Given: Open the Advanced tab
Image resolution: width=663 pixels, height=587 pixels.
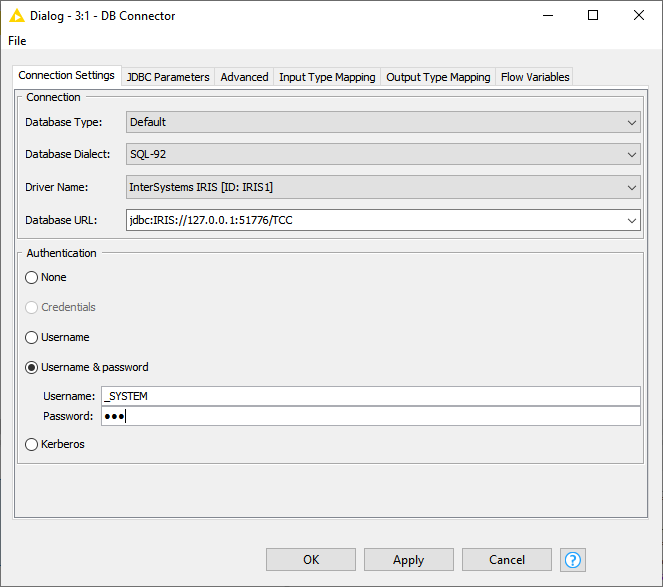Looking at the screenshot, I should pos(244,77).
